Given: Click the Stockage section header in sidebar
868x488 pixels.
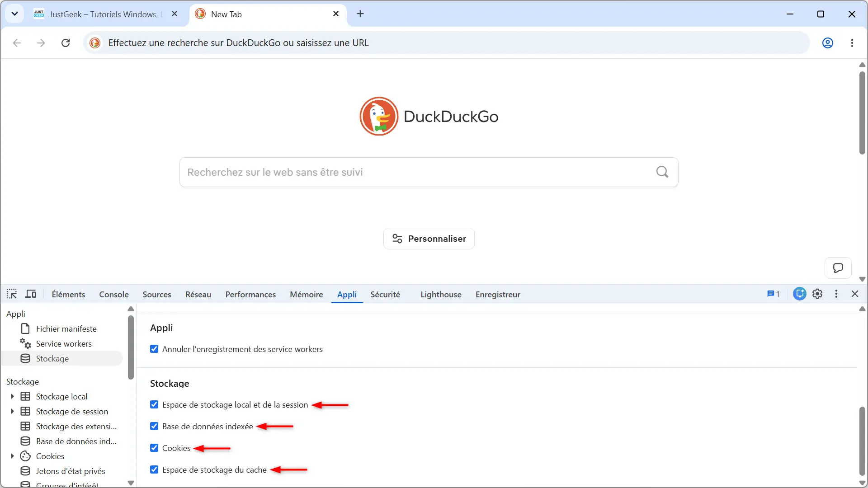Looking at the screenshot, I should 23,382.
